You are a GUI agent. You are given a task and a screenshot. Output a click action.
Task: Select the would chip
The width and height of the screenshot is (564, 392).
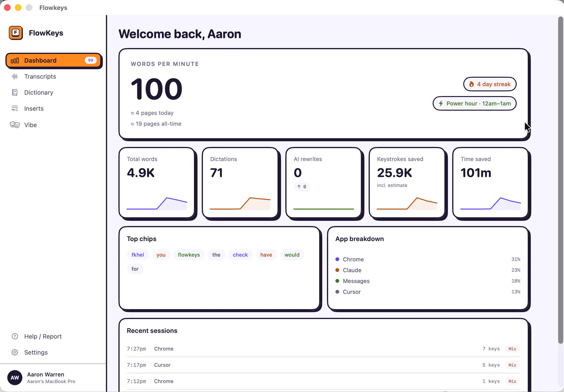coord(292,255)
